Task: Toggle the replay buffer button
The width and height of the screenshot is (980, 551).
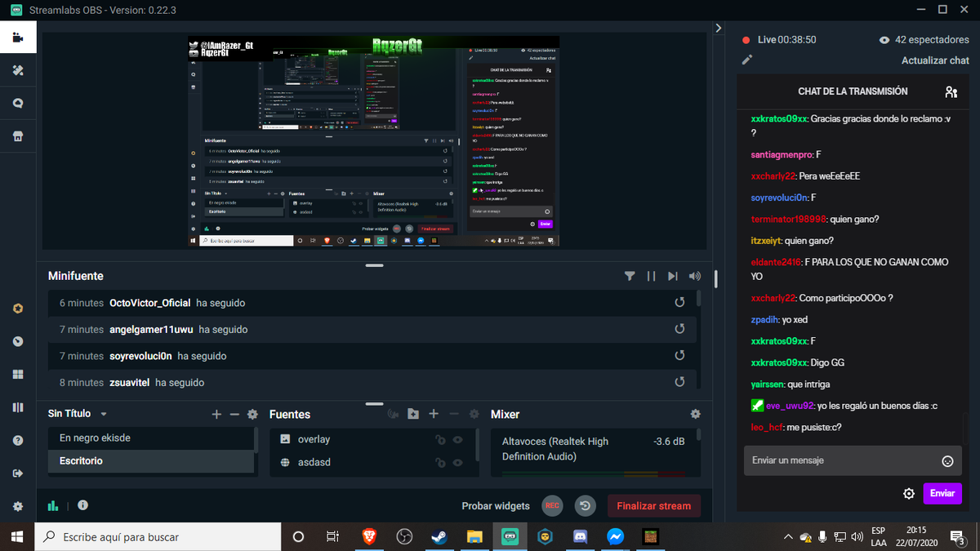Action: pyautogui.click(x=585, y=506)
